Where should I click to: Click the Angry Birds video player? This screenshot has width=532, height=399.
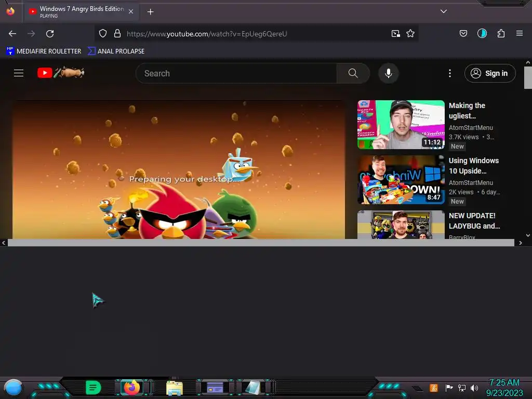pos(179,170)
